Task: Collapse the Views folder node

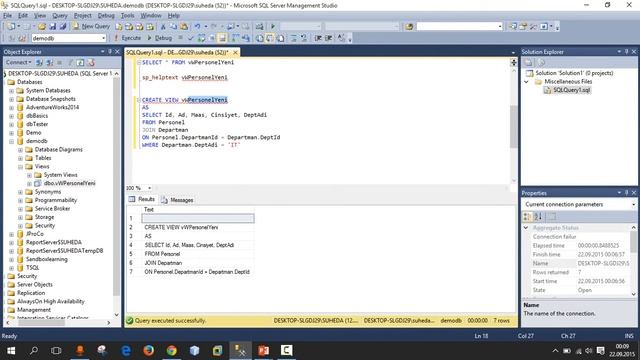Action: [20, 167]
